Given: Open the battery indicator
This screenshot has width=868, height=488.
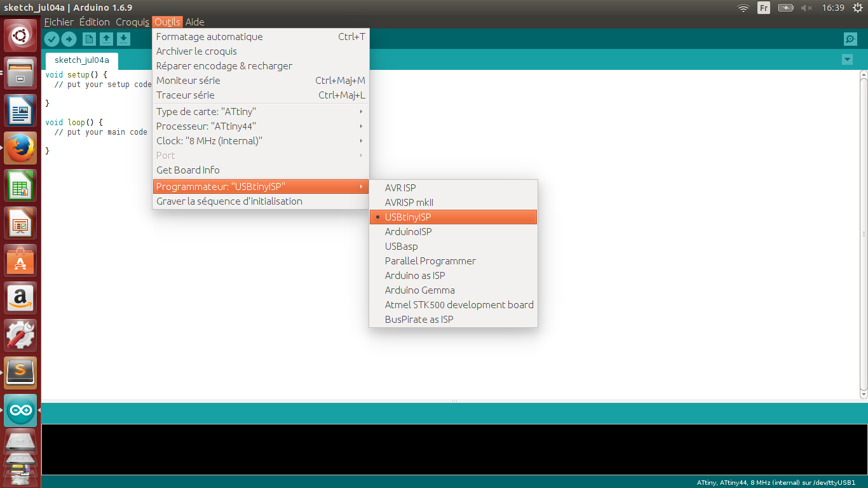Looking at the screenshot, I should pyautogui.click(x=786, y=8).
